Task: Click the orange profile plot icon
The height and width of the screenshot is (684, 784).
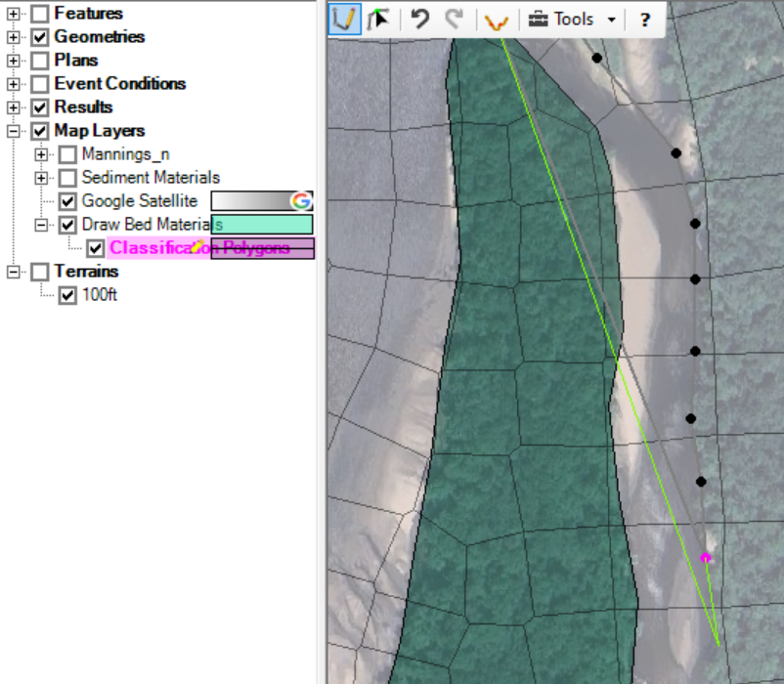Action: coord(497,21)
